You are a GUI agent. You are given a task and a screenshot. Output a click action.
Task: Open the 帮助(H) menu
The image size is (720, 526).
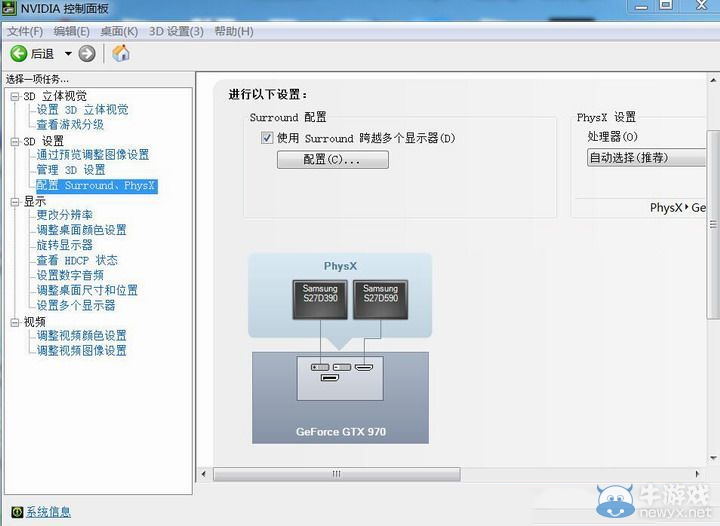coord(234,32)
